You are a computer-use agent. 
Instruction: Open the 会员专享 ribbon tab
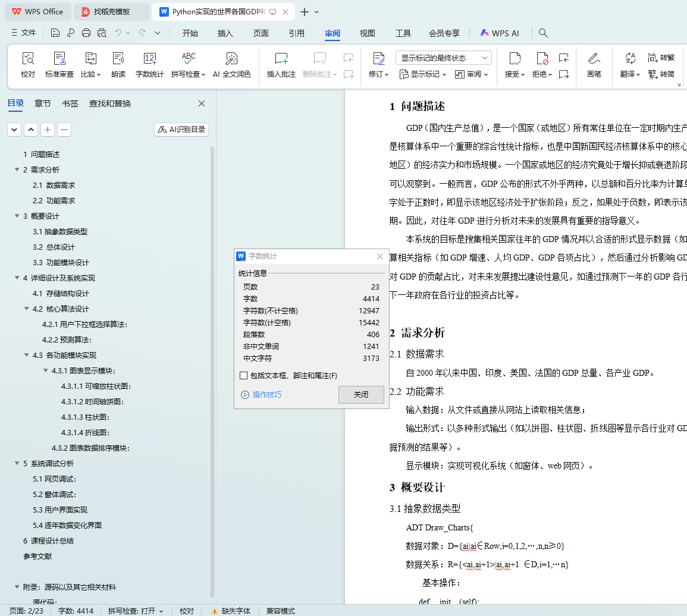pyautogui.click(x=444, y=33)
